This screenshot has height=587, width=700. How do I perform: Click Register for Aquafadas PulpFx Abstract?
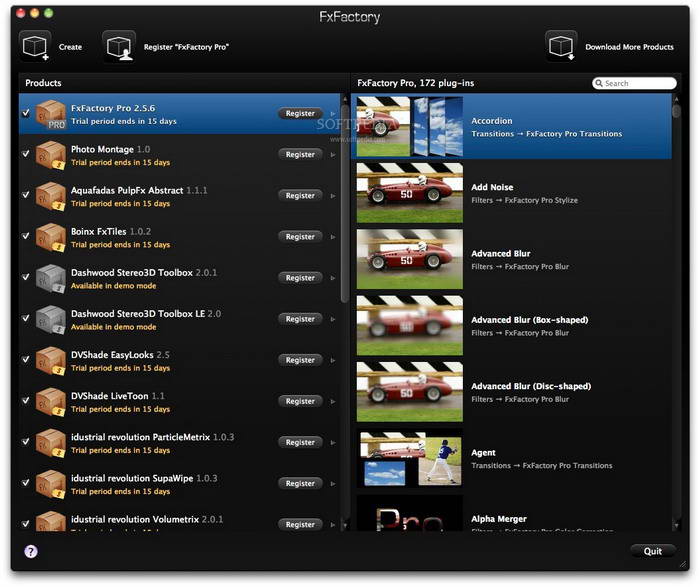tap(300, 196)
